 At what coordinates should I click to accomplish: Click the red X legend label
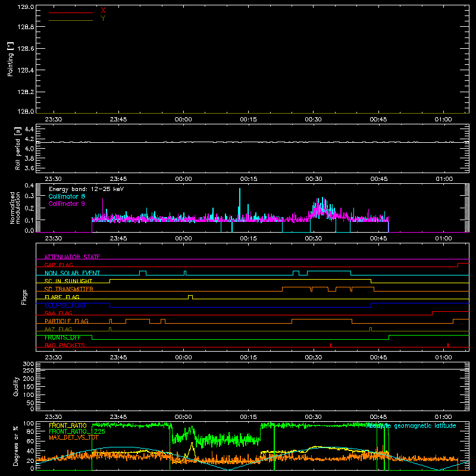tap(103, 11)
